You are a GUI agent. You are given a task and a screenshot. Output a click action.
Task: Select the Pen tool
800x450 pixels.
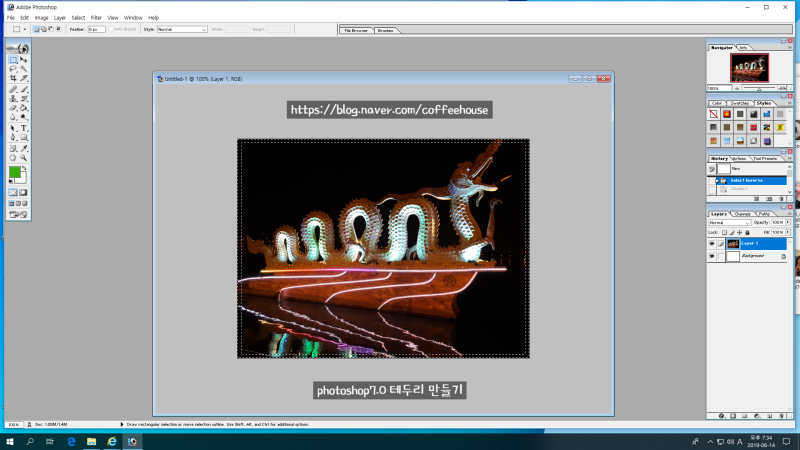click(x=13, y=138)
